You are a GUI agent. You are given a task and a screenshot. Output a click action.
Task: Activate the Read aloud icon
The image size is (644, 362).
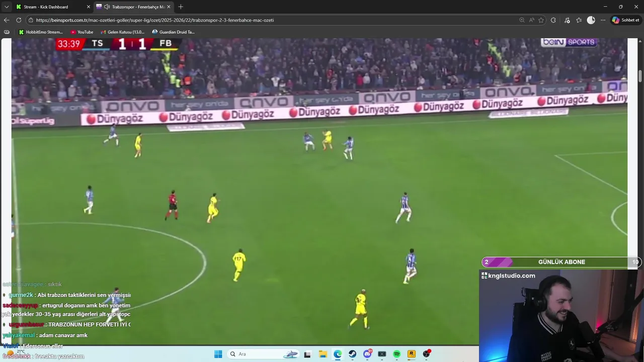[531, 20]
